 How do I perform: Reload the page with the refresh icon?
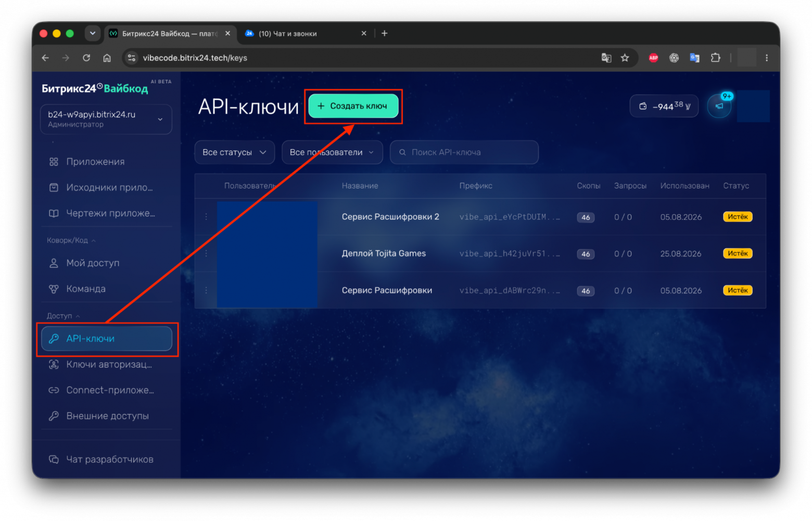(x=86, y=58)
